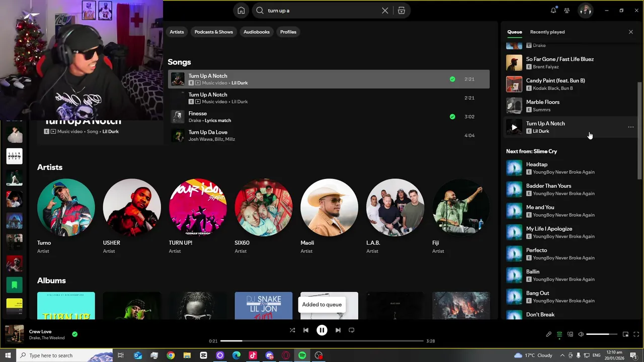Viewport: 644px width, 362px height.
Task: Seek within the Crew Love progress bar
Action: [322, 341]
